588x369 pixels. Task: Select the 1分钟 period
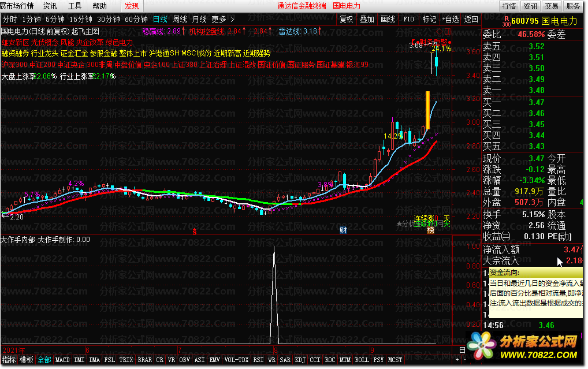pyautogui.click(x=32, y=19)
